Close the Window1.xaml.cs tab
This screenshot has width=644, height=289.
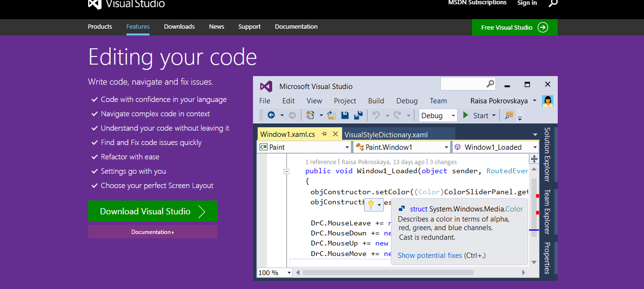pyautogui.click(x=335, y=134)
